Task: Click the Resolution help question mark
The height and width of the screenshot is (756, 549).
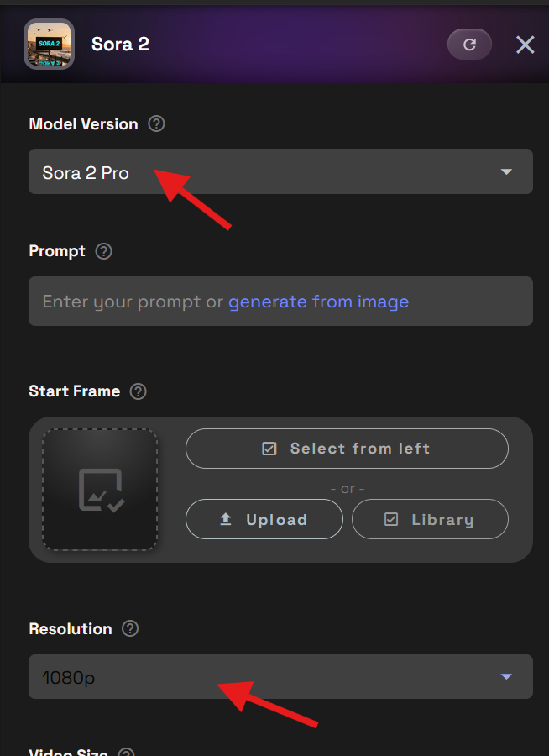Action: pyautogui.click(x=130, y=629)
